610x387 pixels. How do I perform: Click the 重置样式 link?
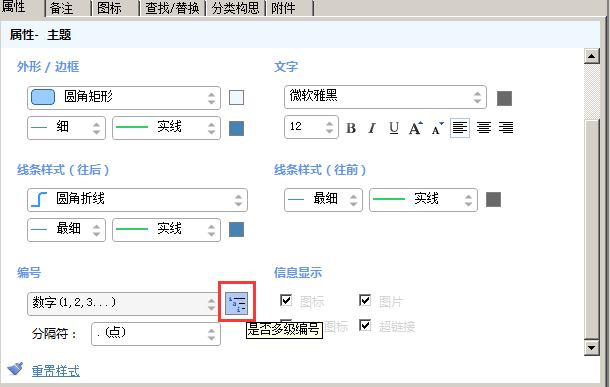click(56, 371)
